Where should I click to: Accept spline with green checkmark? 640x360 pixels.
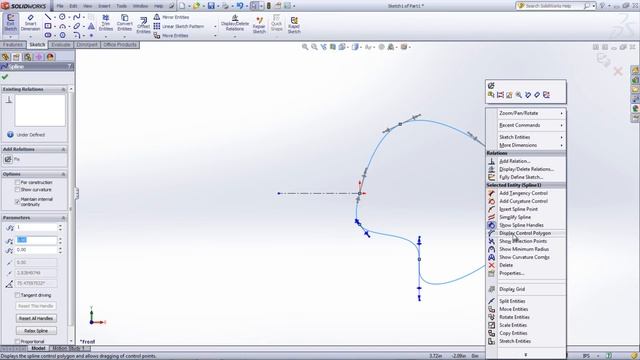coord(5,77)
